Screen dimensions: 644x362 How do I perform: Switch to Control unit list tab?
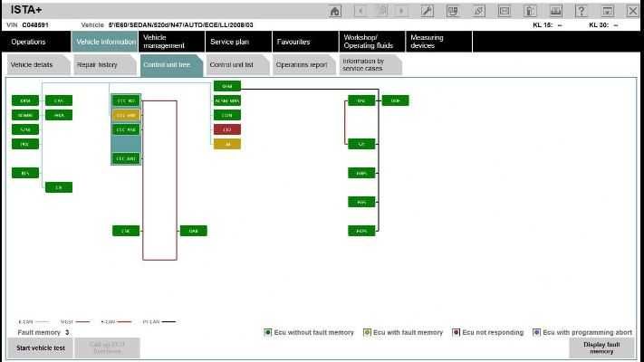pos(238,65)
